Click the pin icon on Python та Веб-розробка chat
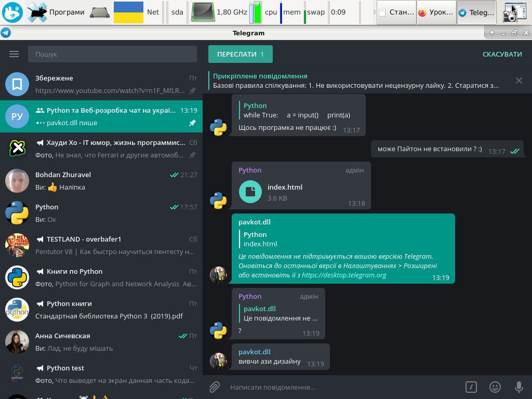Image resolution: width=532 pixels, height=399 pixels. [x=192, y=123]
